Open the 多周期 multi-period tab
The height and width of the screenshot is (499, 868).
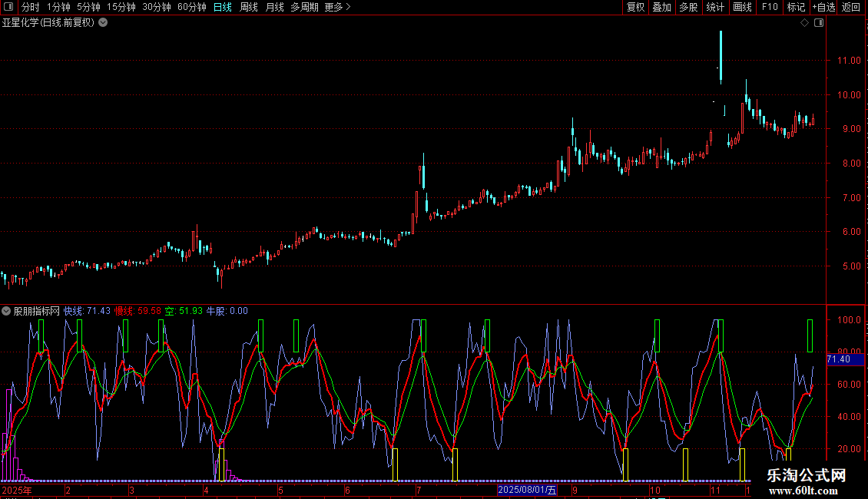pyautogui.click(x=304, y=7)
